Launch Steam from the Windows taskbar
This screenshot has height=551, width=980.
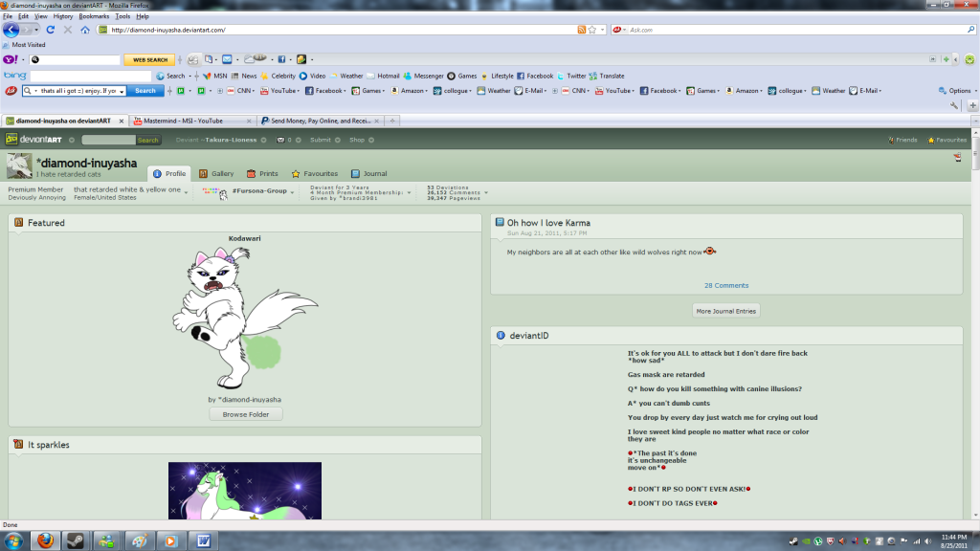(75, 540)
